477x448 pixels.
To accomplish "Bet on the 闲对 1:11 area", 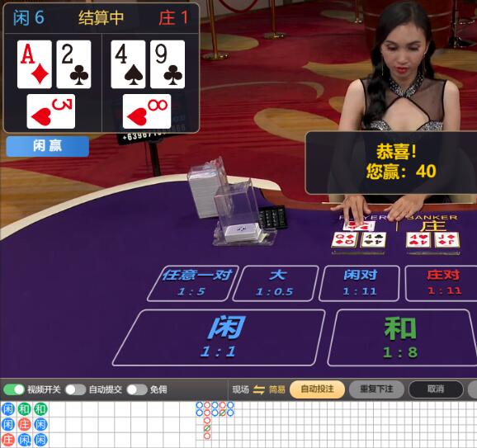I will click(x=359, y=283).
